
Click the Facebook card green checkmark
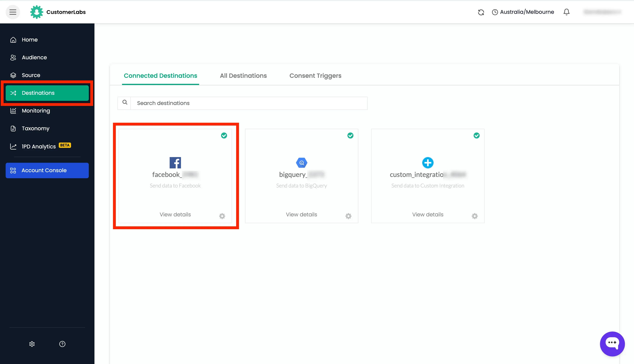pyautogui.click(x=224, y=136)
